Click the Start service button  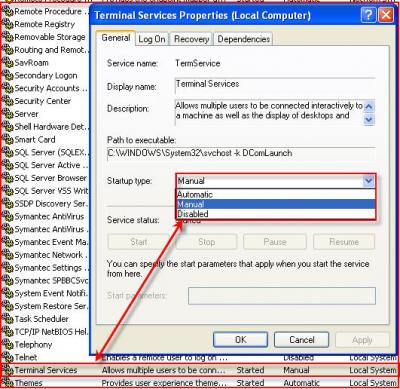(x=139, y=242)
